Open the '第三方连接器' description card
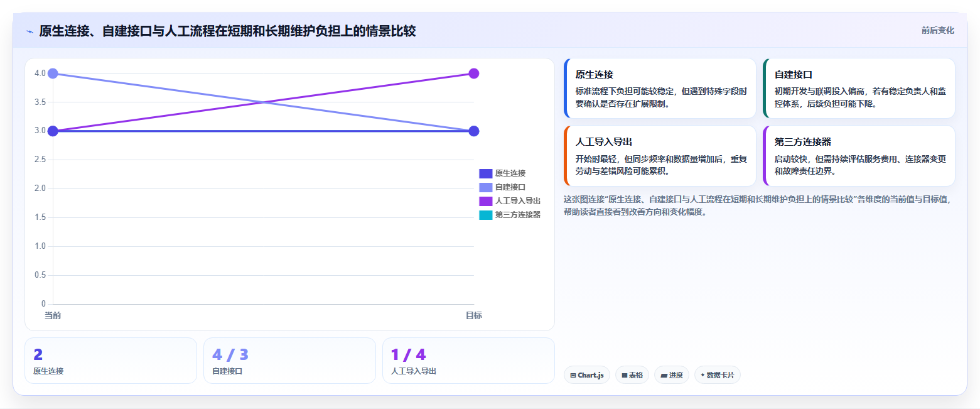The height and width of the screenshot is (409, 980). 859,156
